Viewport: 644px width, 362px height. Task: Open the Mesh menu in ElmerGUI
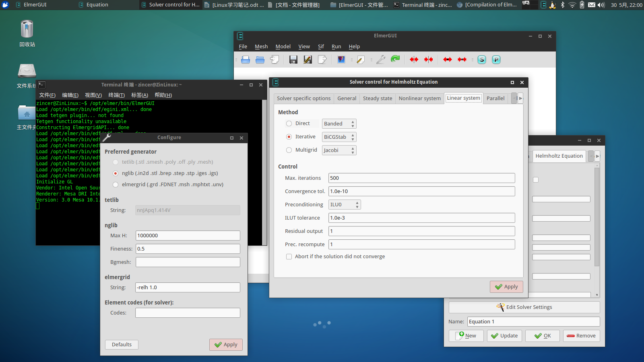(261, 47)
